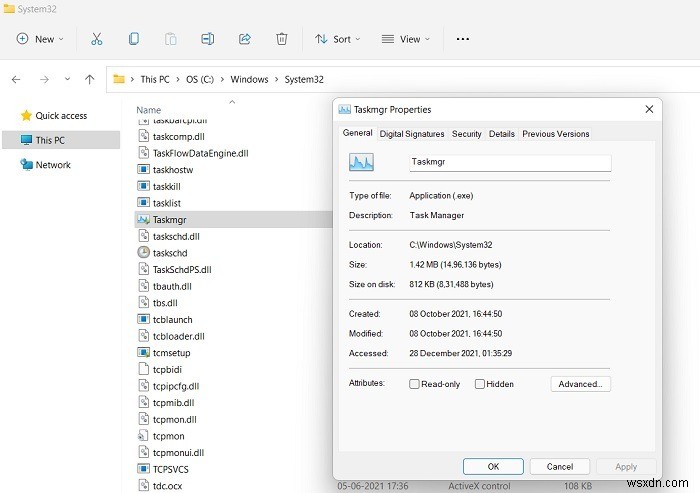Viewport: 700px width, 493px height.
Task: Expand chevron after Windows breadcrumb
Action: coord(276,79)
